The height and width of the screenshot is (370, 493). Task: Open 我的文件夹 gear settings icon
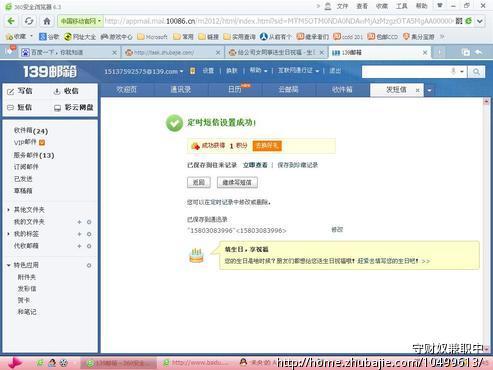[89, 222]
